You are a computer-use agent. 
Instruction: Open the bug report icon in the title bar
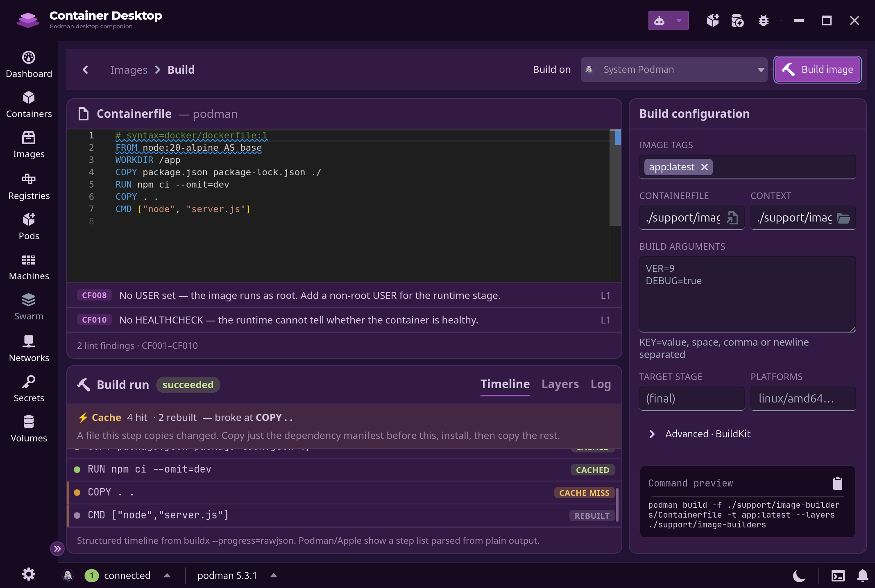(763, 20)
